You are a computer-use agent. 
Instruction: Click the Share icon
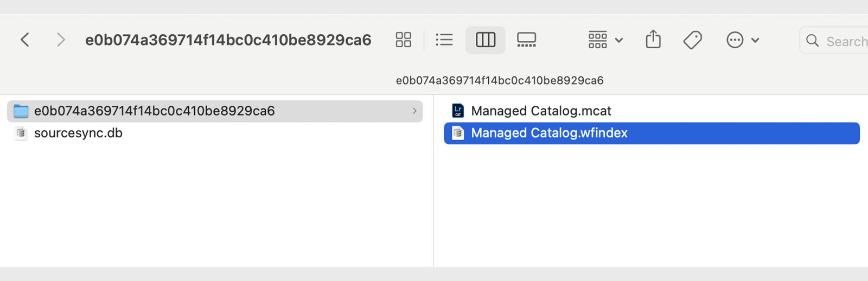[653, 40]
